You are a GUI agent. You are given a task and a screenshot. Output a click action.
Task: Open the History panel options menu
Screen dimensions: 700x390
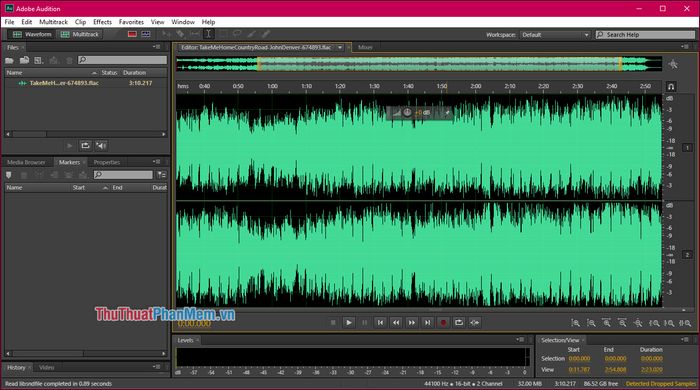click(x=156, y=367)
